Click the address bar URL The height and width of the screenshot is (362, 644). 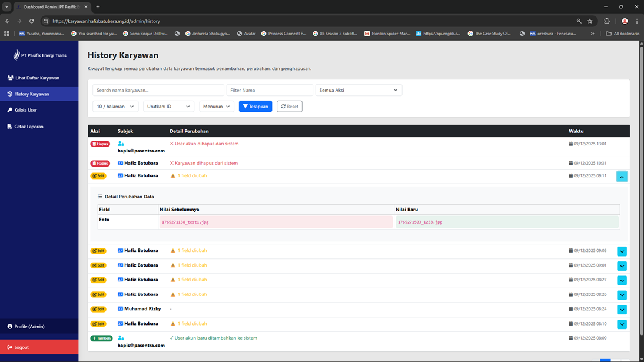(x=107, y=21)
